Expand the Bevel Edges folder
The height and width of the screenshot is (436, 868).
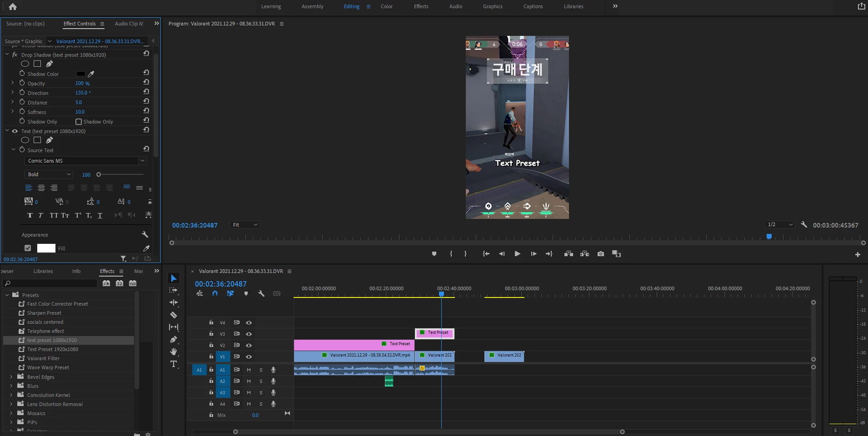(x=11, y=377)
